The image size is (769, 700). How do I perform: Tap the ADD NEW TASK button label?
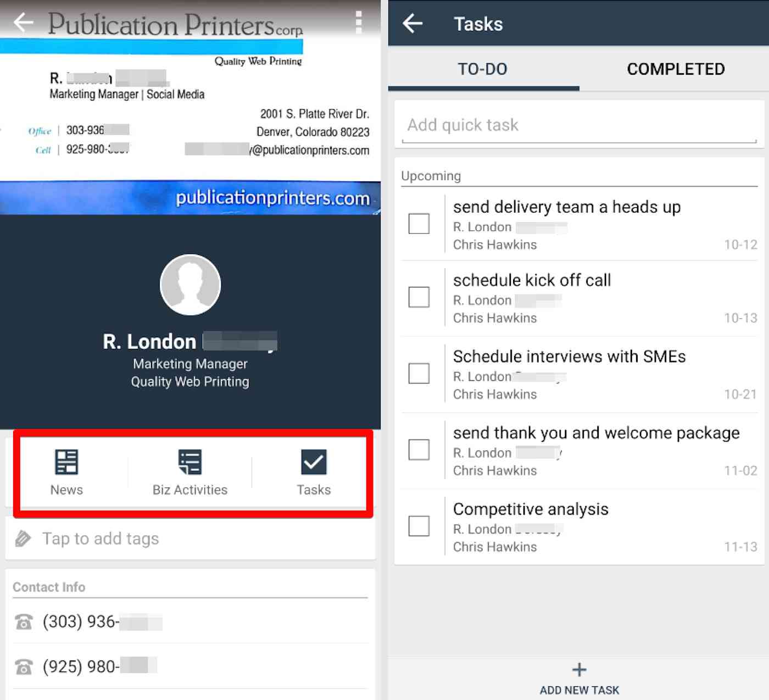tap(579, 690)
